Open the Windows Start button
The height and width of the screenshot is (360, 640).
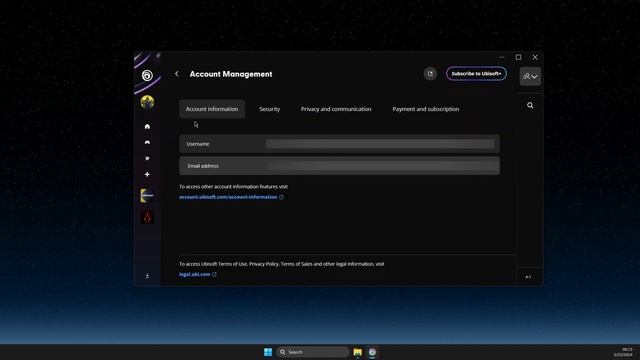click(x=268, y=352)
